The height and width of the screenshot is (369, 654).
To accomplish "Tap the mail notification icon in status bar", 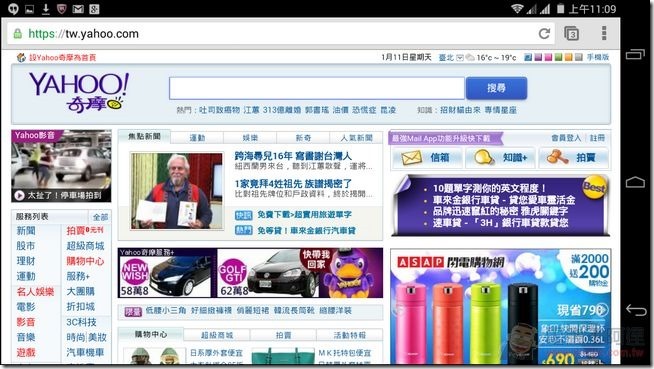I will 78,9.
